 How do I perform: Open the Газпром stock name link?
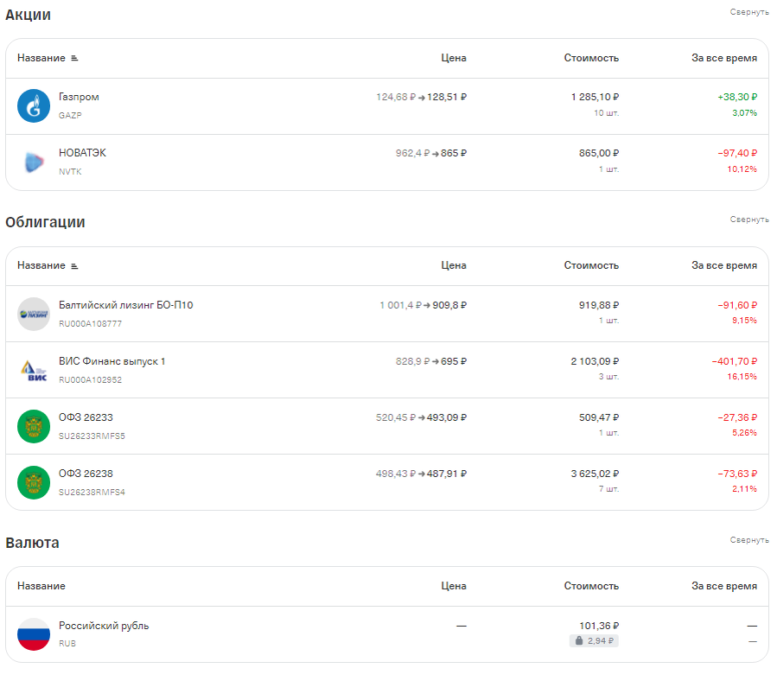[x=79, y=97]
